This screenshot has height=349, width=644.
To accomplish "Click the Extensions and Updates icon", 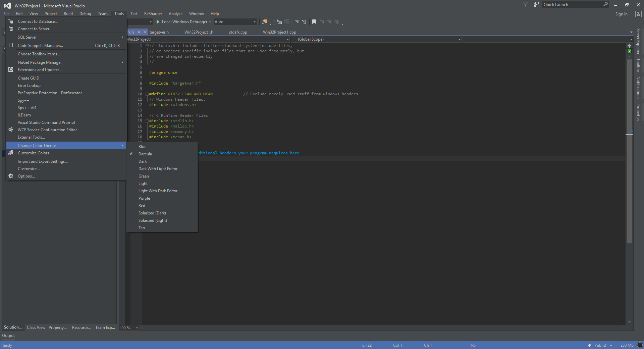I will [x=11, y=69].
